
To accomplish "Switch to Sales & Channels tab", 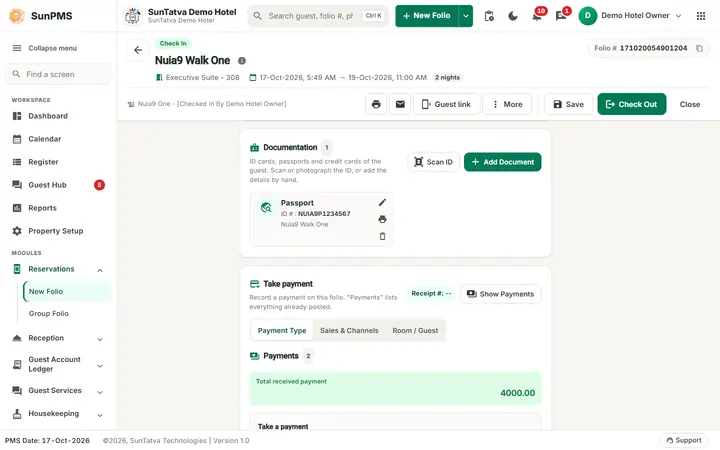I will pyautogui.click(x=349, y=331).
